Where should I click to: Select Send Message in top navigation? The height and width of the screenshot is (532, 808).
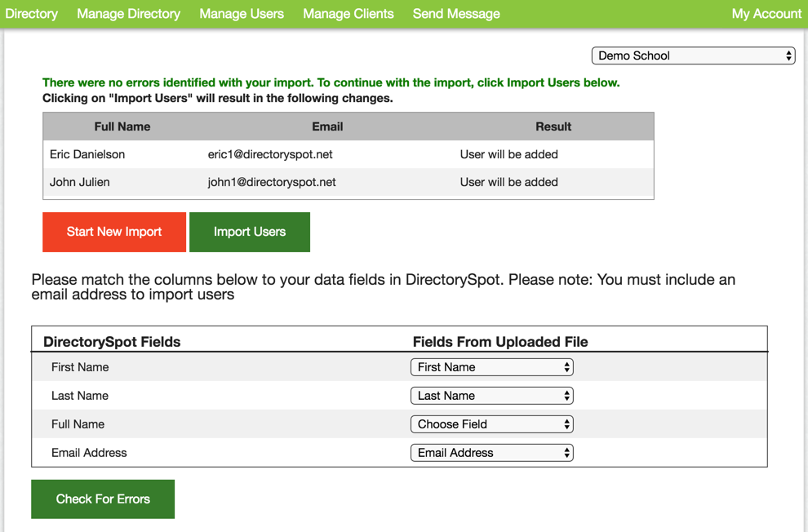click(x=456, y=14)
